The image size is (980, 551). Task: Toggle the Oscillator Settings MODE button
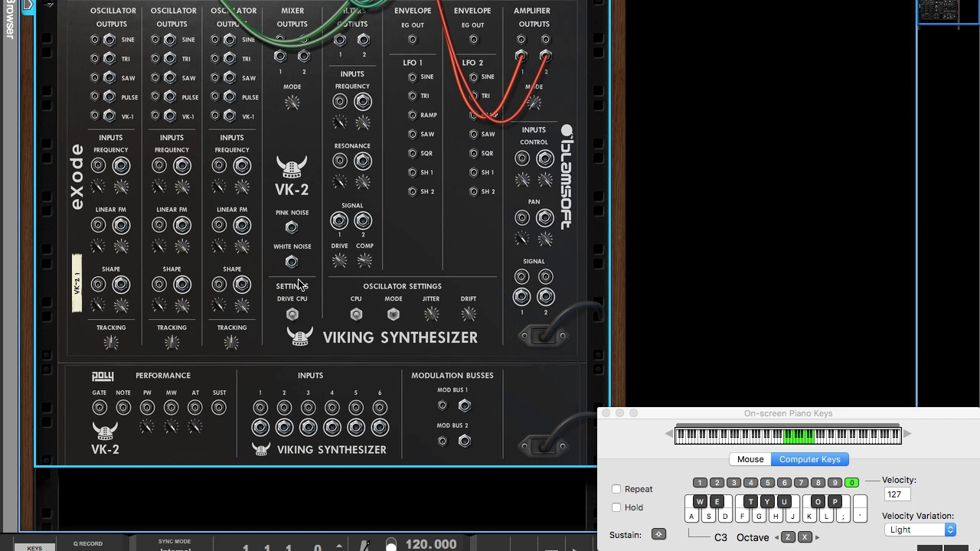click(x=394, y=315)
